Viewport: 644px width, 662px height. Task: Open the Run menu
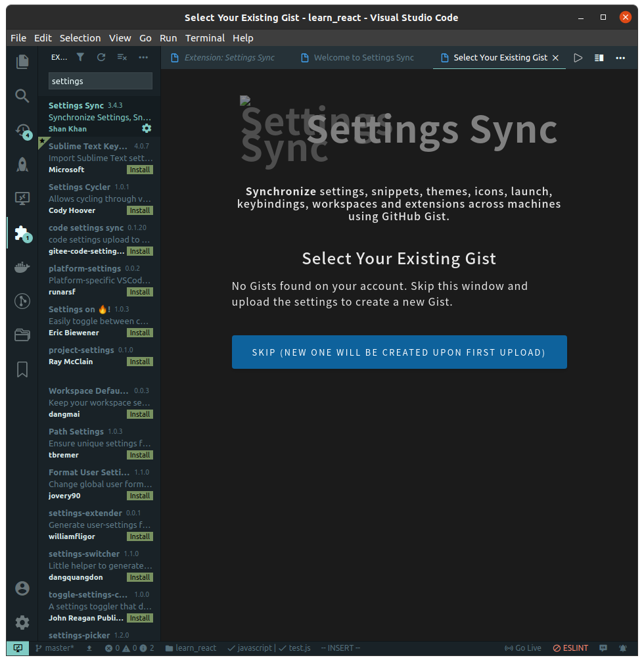[168, 38]
